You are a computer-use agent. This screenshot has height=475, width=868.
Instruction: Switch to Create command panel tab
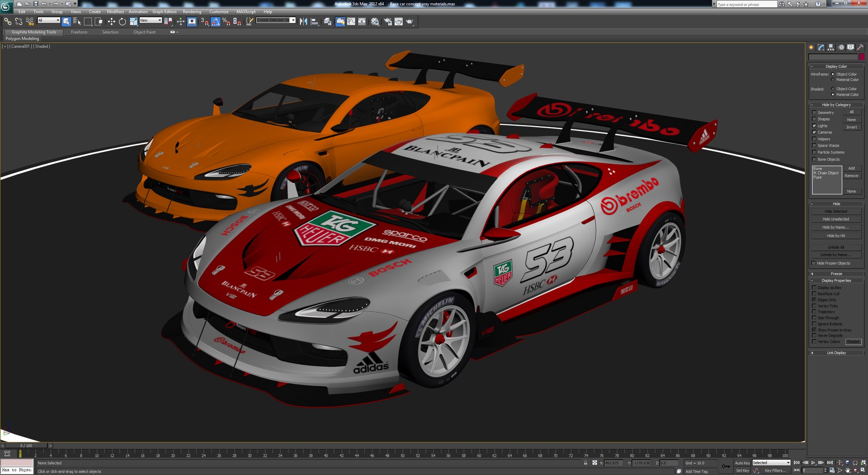811,47
